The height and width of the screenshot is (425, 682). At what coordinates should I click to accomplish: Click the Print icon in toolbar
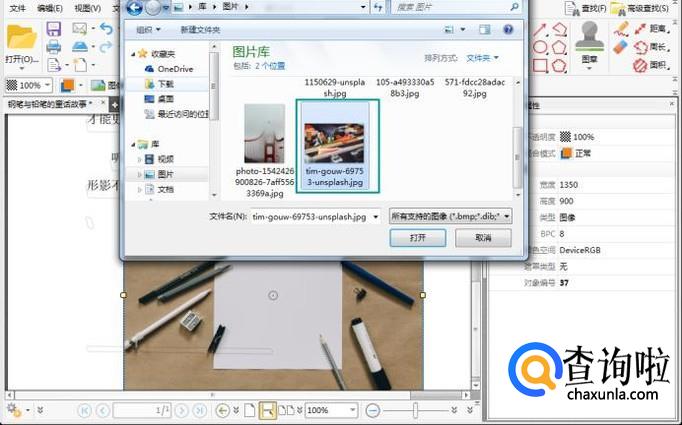pos(54,47)
